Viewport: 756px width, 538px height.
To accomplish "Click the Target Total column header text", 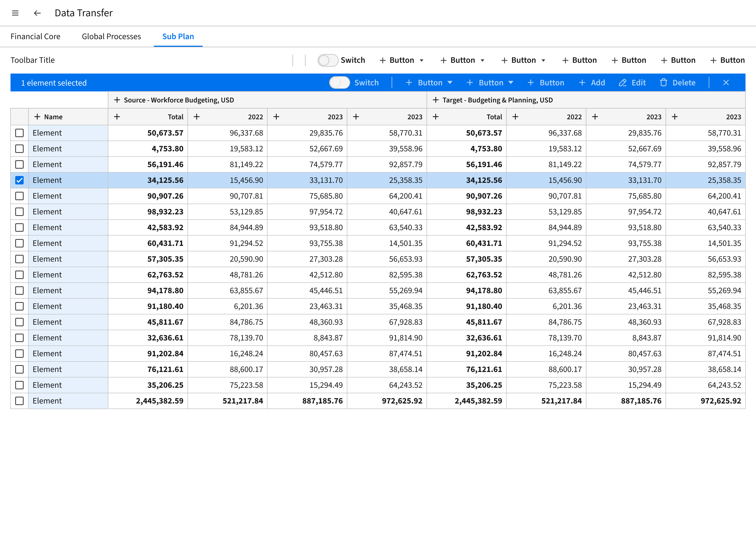I will (494, 117).
